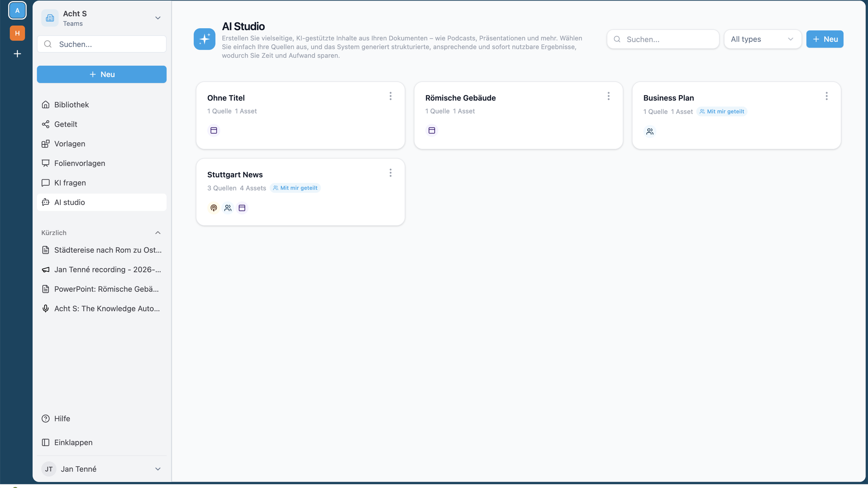Open three-dot menu on Business Plan card
The image size is (868, 488).
[x=827, y=96]
